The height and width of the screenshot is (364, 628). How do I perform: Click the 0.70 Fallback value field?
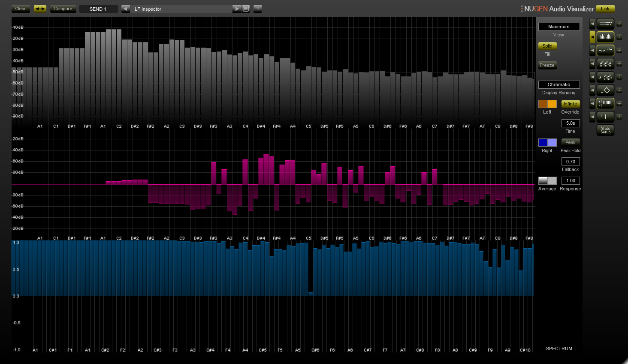[x=570, y=162]
